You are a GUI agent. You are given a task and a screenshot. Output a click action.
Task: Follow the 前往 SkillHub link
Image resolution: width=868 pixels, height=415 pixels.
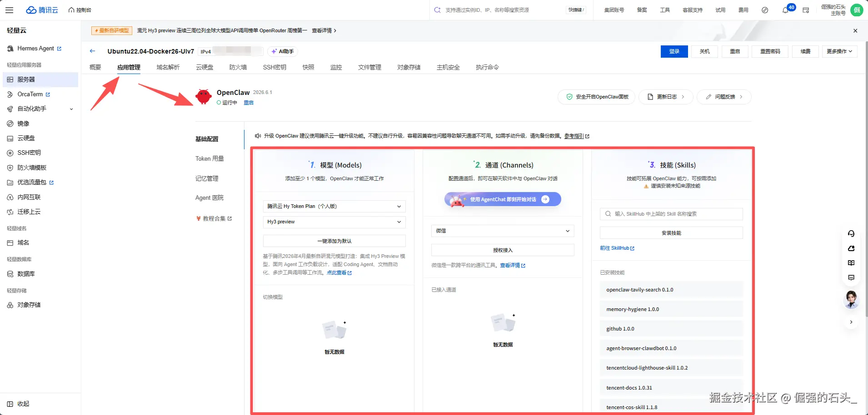pyautogui.click(x=617, y=248)
